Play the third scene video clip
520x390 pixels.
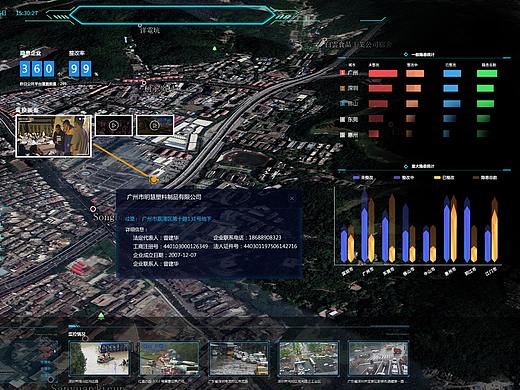click(x=155, y=125)
